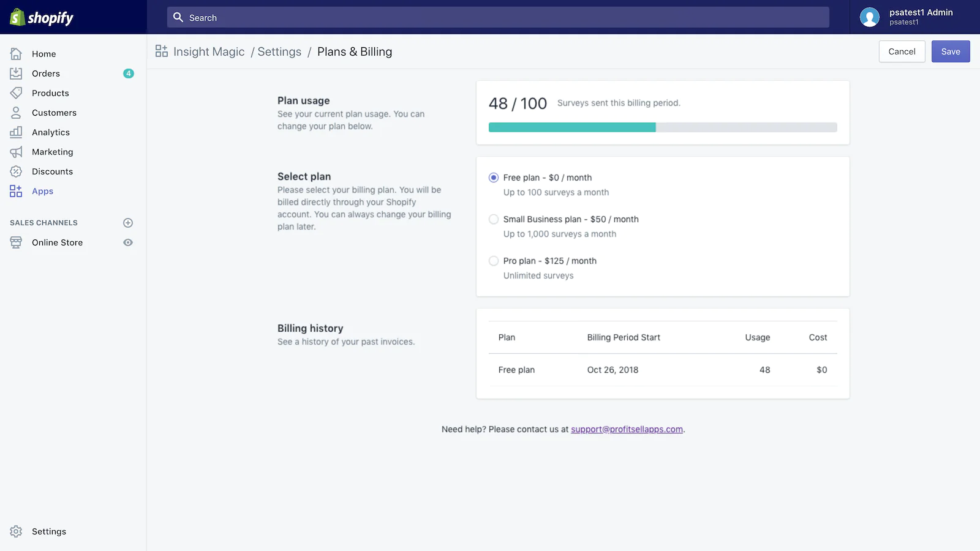Open the Orders menu item

pyautogui.click(x=46, y=73)
